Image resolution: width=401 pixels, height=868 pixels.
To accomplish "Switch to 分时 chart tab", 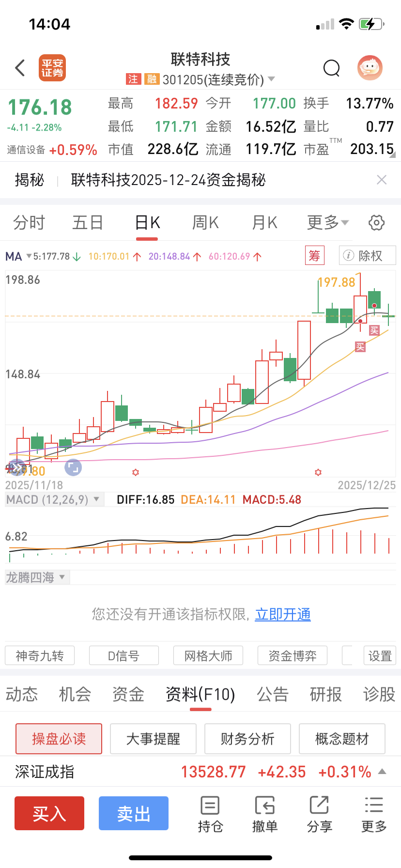I will coord(29,223).
